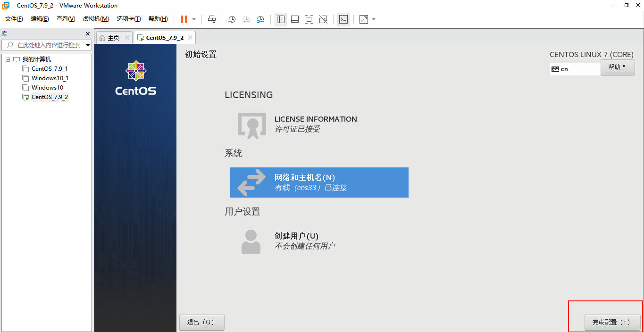Toggle the library sidebar panel

tap(280, 19)
